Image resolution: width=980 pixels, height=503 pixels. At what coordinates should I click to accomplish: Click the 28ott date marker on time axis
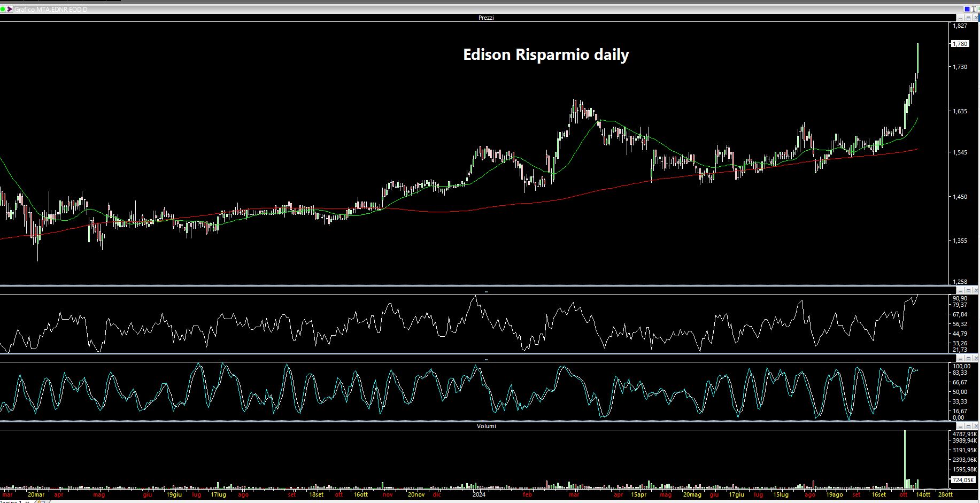(x=945, y=494)
